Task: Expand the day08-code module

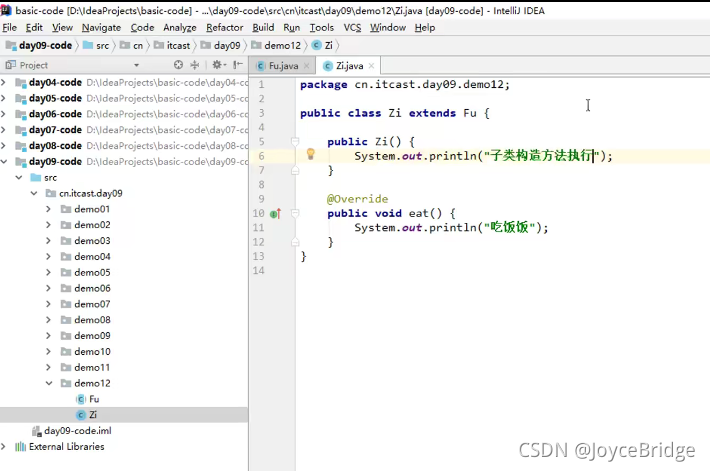Action: point(4,146)
